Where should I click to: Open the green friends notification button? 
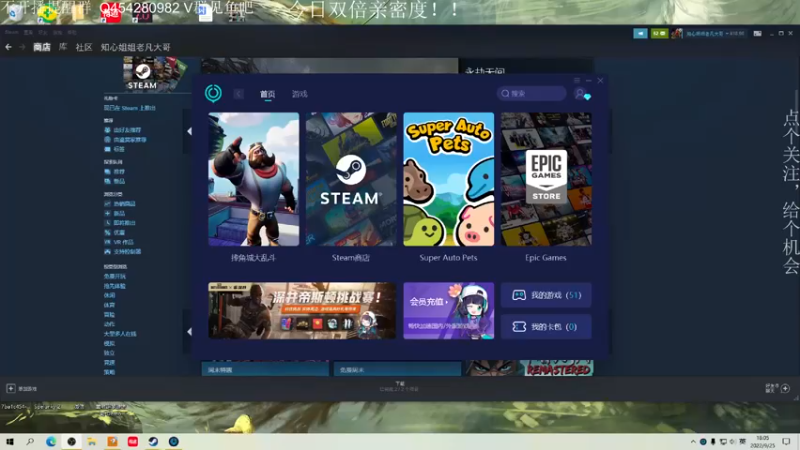click(x=659, y=33)
